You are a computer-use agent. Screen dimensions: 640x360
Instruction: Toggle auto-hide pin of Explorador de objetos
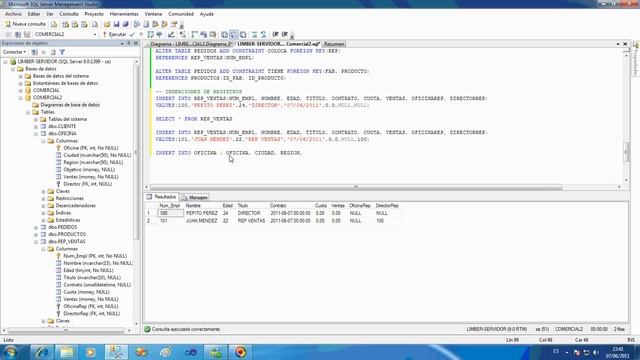(x=129, y=43)
